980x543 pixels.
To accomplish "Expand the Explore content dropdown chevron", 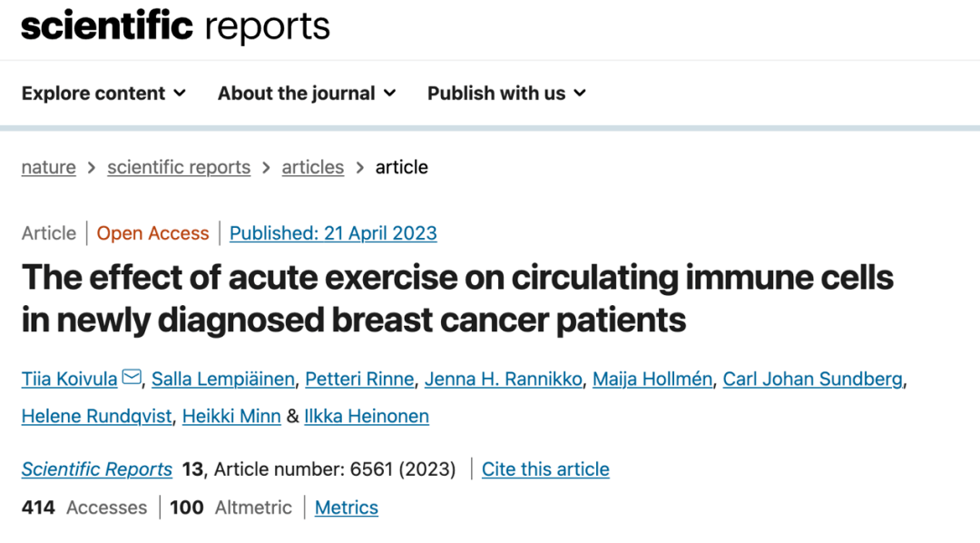I will pyautogui.click(x=180, y=94).
